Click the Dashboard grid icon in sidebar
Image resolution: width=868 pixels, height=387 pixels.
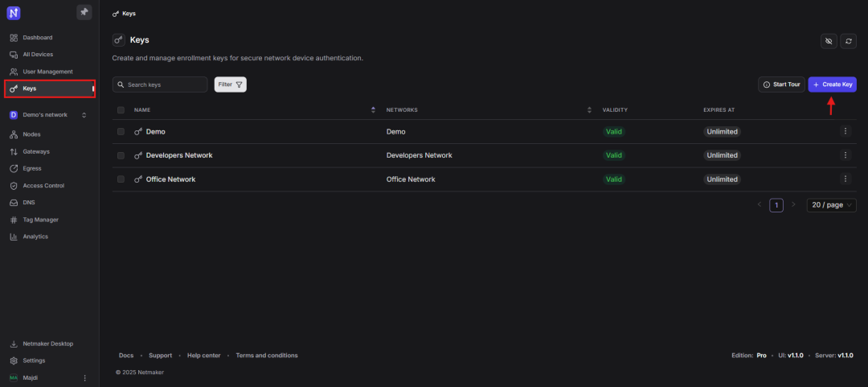tap(14, 38)
